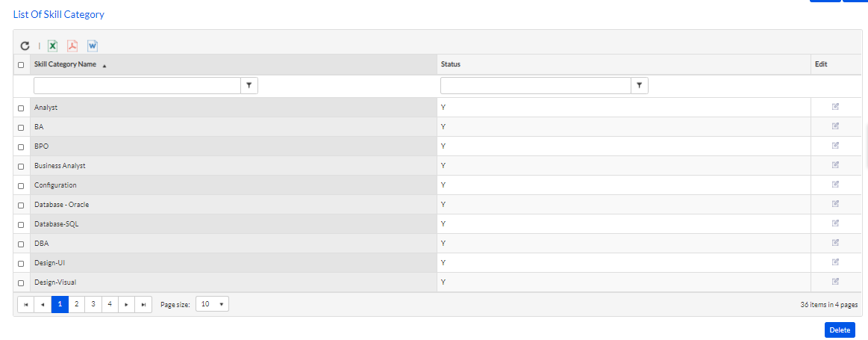Toggle the select-all header checkbox
The height and width of the screenshot is (340, 868).
coord(21,65)
